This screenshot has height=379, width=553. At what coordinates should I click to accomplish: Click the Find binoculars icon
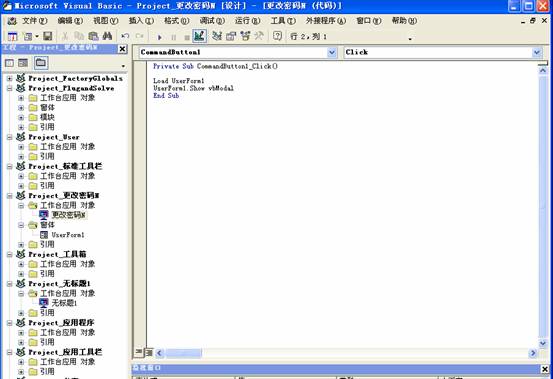pos(107,36)
